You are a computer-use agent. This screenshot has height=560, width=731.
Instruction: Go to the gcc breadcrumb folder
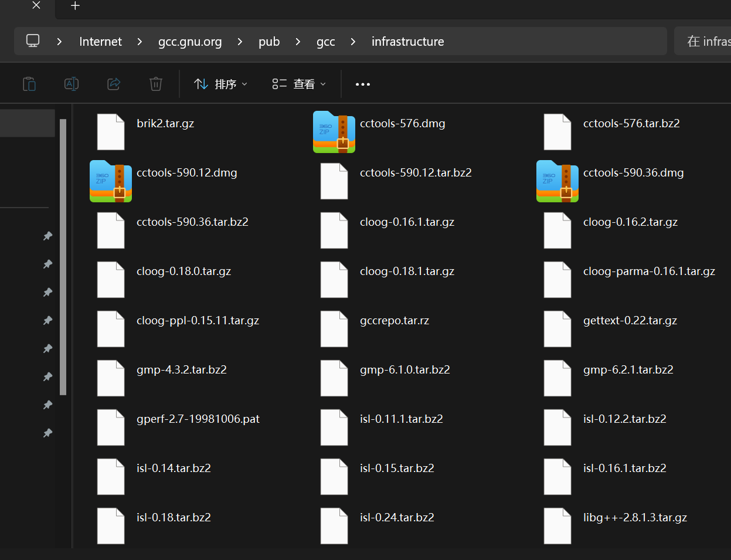(326, 42)
